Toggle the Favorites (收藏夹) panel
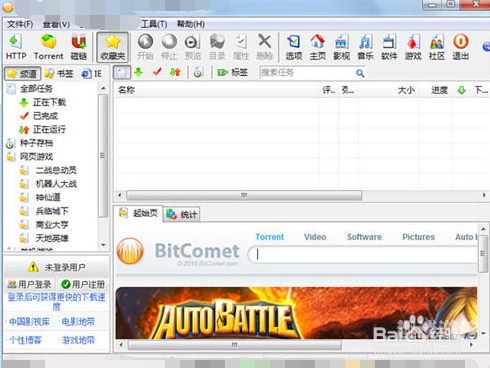The height and width of the screenshot is (368, 490). tap(113, 47)
